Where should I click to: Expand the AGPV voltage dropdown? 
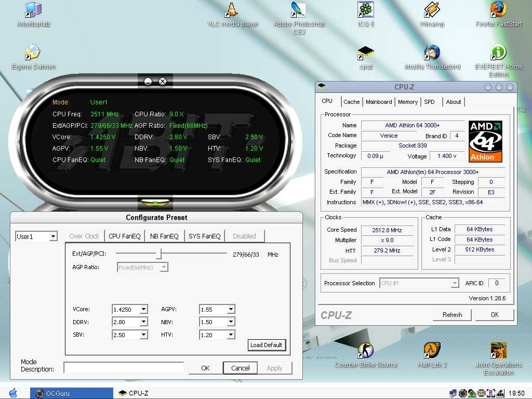click(231, 310)
